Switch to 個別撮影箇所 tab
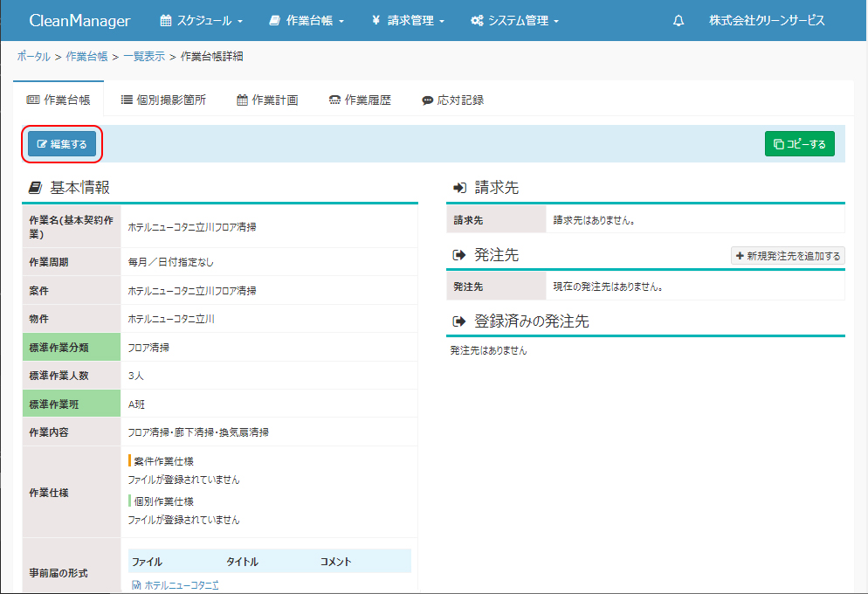Screen dimensions: 868x594 tap(163, 100)
